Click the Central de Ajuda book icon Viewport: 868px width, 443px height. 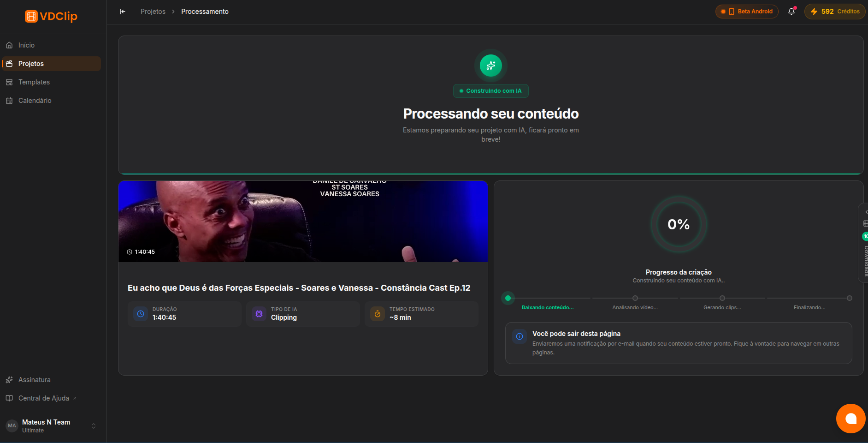click(x=9, y=398)
